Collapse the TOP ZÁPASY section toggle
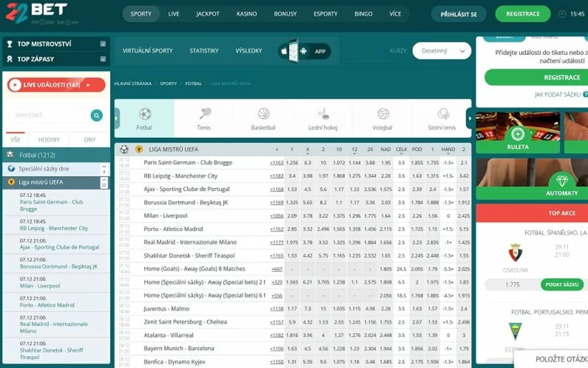Screen dimensions: 588x368 click(103, 59)
